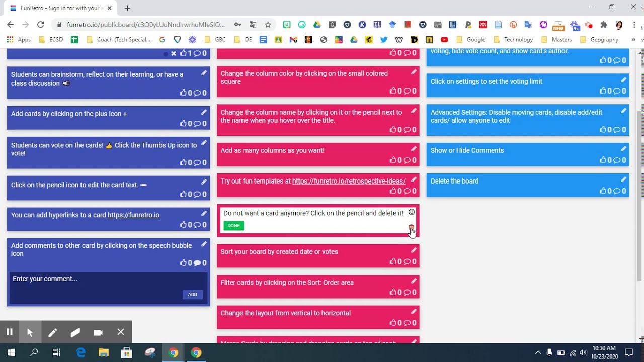The height and width of the screenshot is (362, 644).
Task: Click pencil on "Students can vote on the cards" card
Action: [204, 143]
